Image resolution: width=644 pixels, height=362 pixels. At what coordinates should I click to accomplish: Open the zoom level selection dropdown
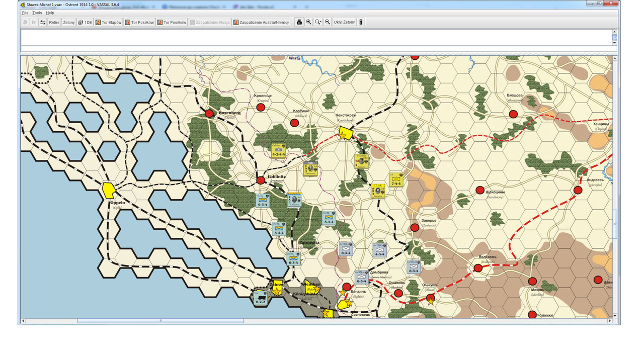click(x=318, y=22)
